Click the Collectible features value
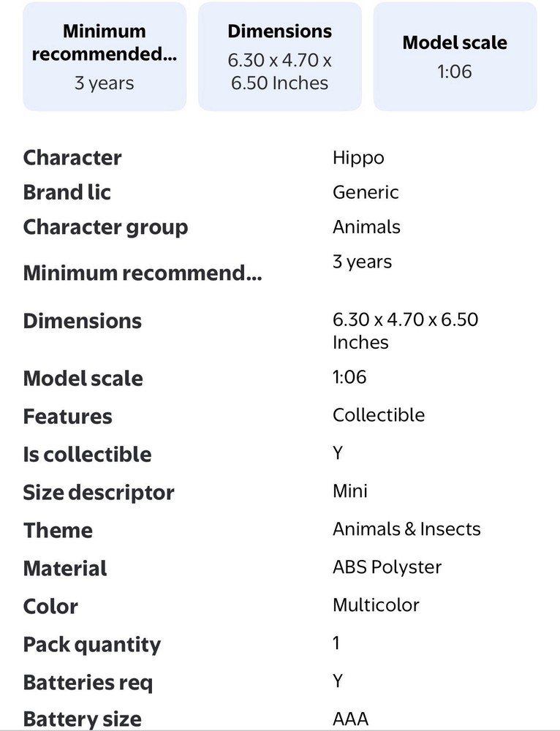Image resolution: width=560 pixels, height=731 pixels. (x=379, y=415)
